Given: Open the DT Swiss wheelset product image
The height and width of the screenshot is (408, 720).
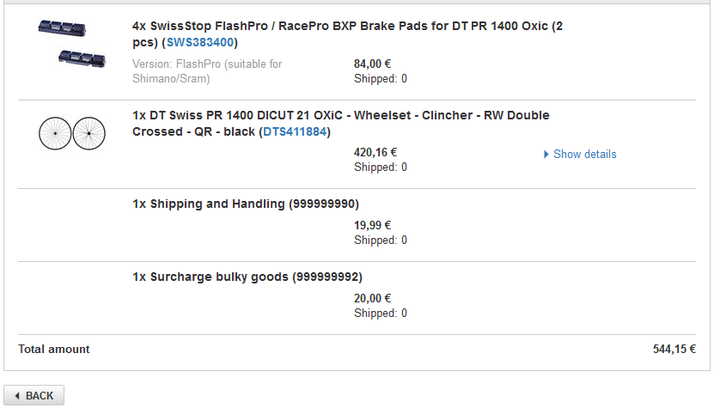Looking at the screenshot, I should coord(72,133).
